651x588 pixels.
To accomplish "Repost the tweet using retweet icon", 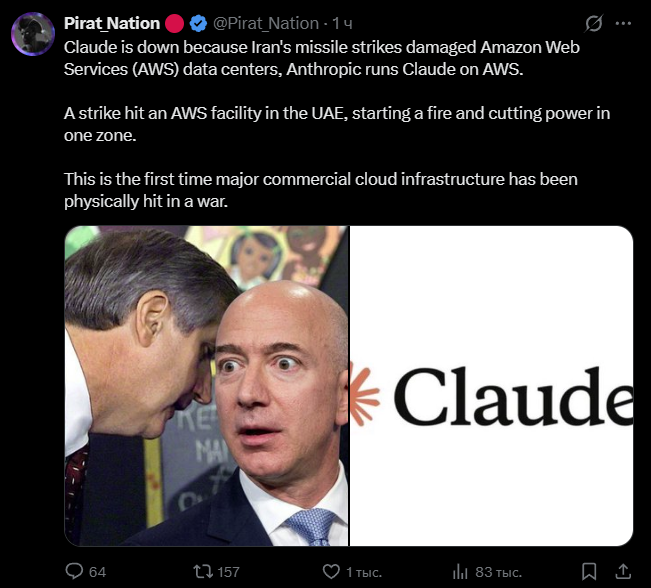I will pos(203,571).
